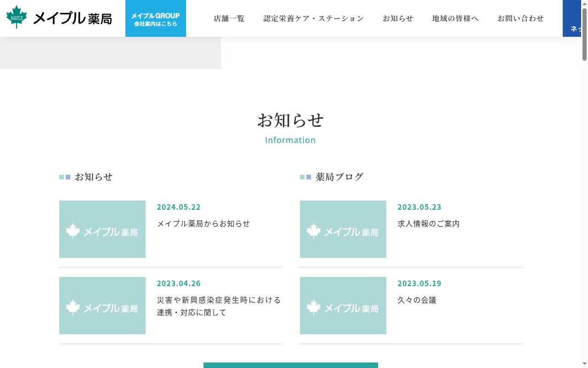Open thumbnail for メイプル薬局からお知らせ post
The height and width of the screenshot is (368, 588).
pyautogui.click(x=102, y=229)
